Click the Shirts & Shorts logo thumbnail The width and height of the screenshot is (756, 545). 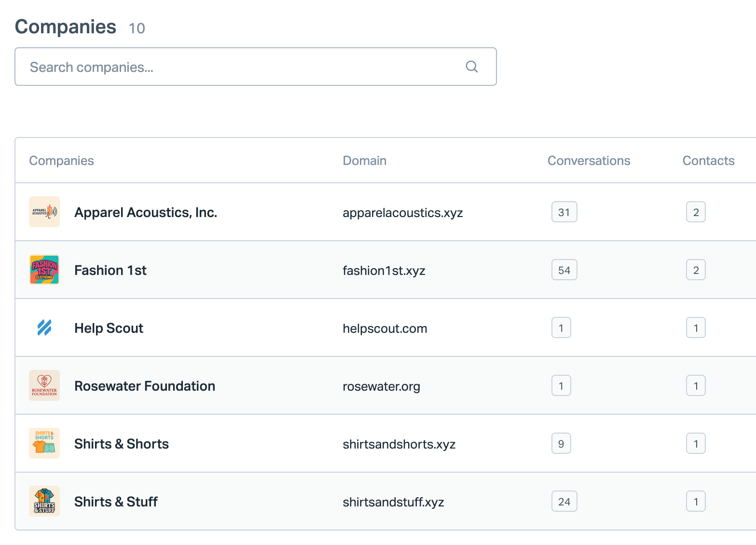[x=44, y=443]
